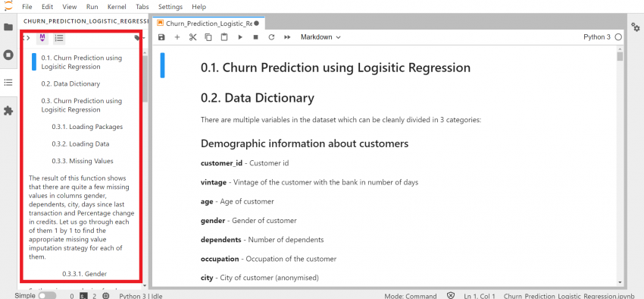The image size is (644, 299).
Task: Toggle automatic numbering in table of contents
Action: click(x=59, y=38)
